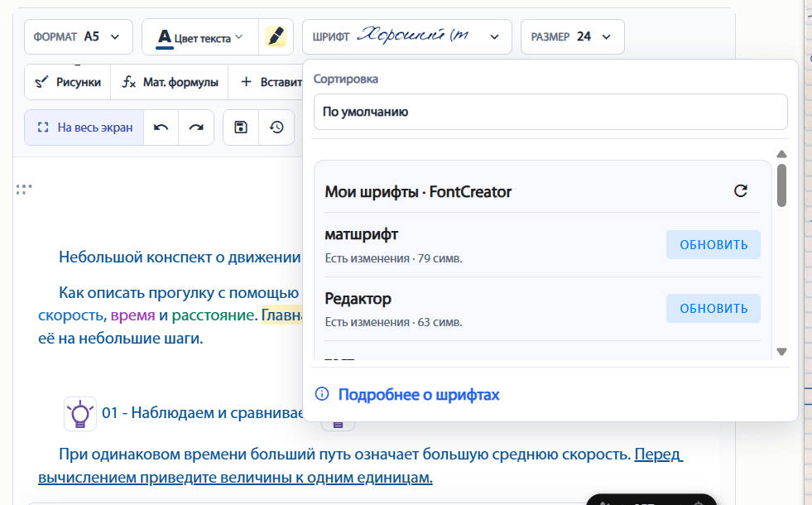Click the green word расстояние

214,315
